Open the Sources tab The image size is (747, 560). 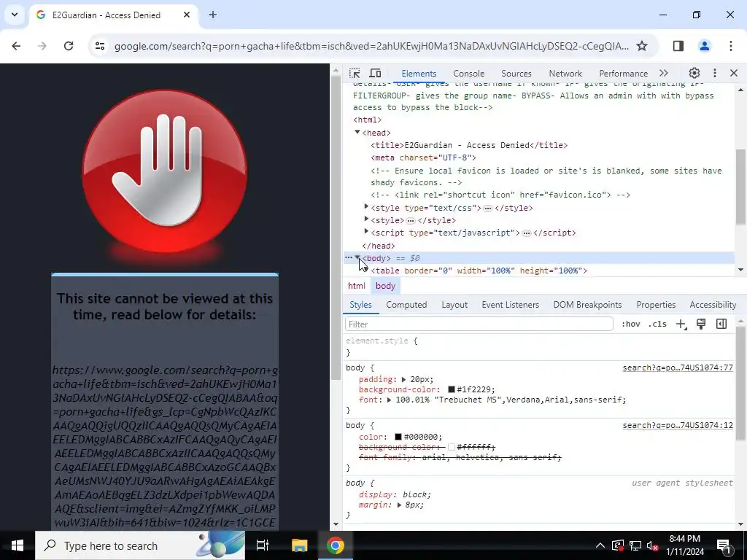point(516,74)
